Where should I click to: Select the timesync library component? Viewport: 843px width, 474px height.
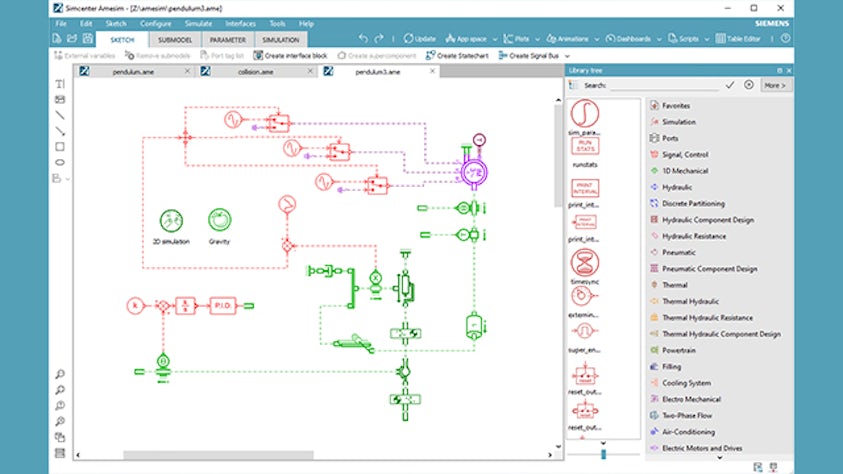click(x=584, y=263)
